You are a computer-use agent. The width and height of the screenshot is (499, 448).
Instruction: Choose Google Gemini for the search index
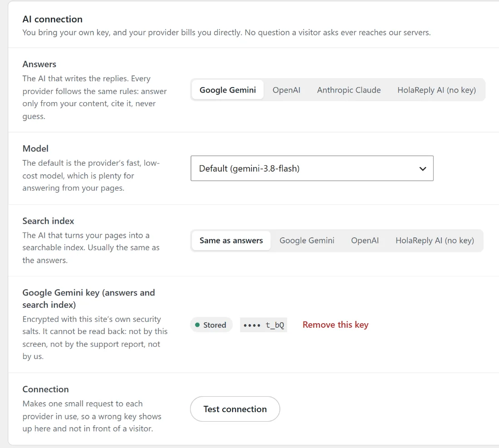point(307,241)
